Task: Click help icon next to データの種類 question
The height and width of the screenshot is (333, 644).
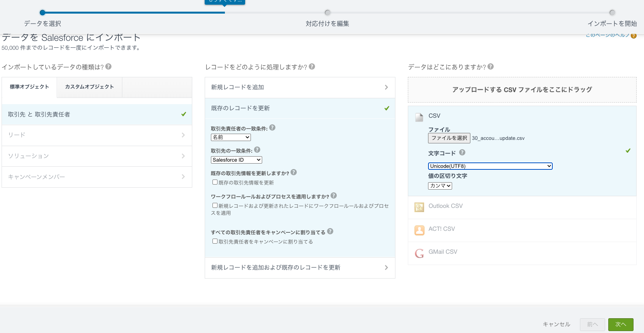Action: point(108,66)
